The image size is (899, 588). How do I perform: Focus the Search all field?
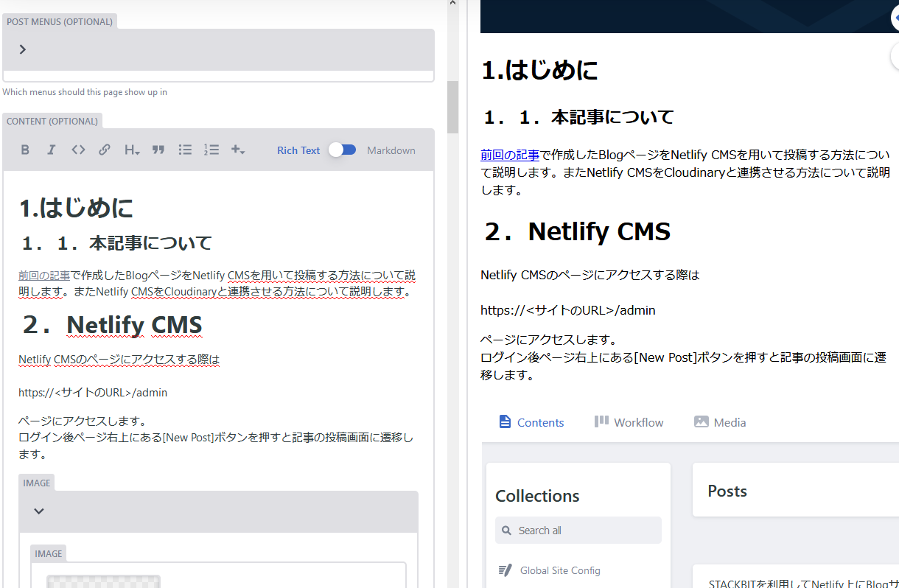tap(578, 531)
